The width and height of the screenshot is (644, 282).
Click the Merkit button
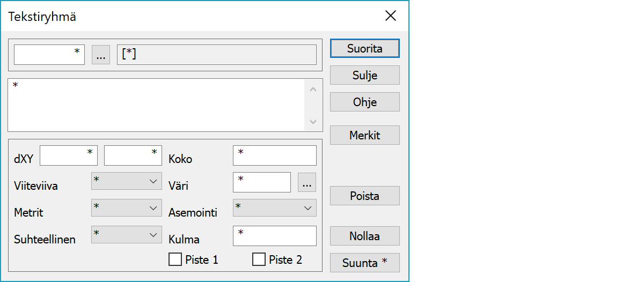[364, 135]
